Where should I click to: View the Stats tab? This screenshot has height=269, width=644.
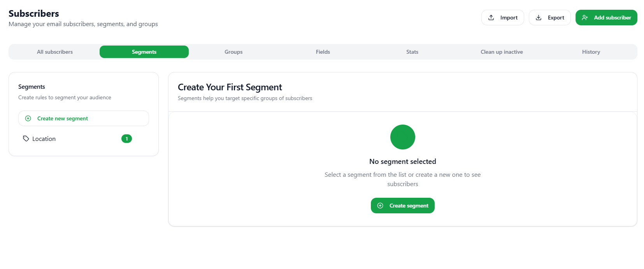tap(412, 52)
